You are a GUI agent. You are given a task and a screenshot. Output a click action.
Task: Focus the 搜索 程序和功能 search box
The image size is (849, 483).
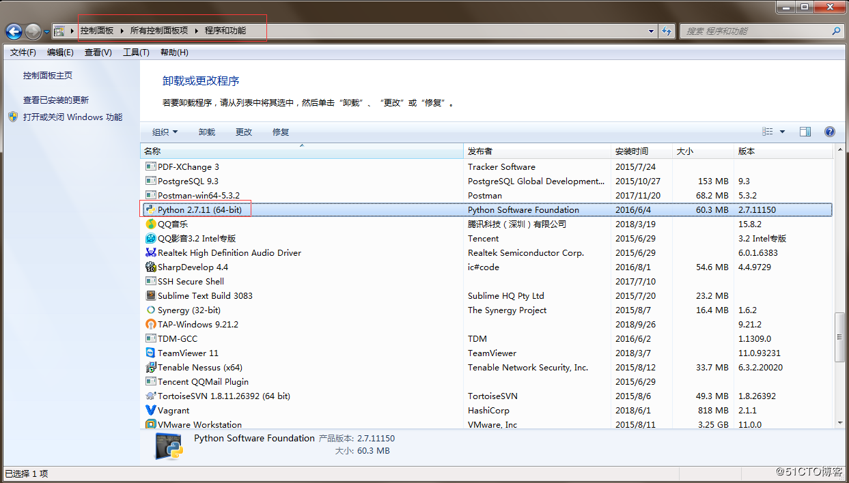coord(755,31)
